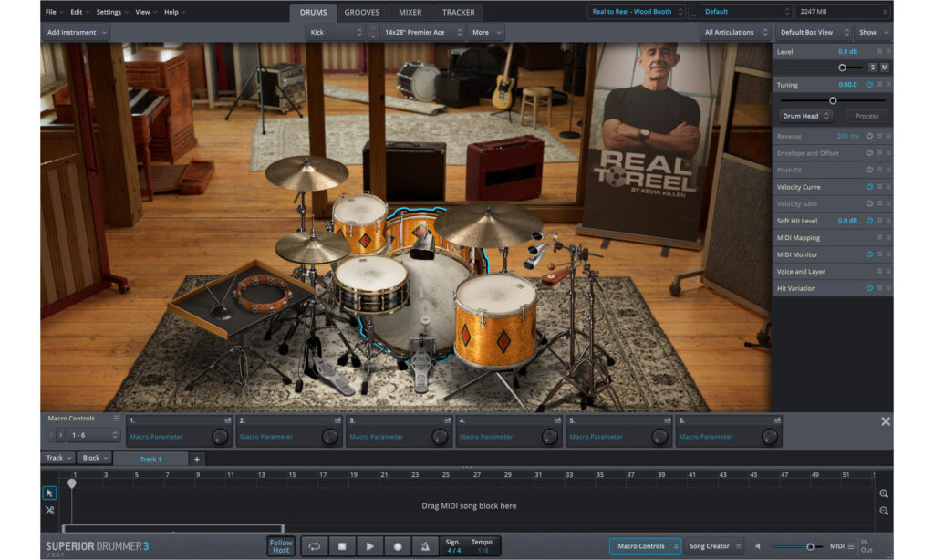Screen dimensions: 934x560
Task: Enable Envelope and Offset power button
Action: (869, 153)
